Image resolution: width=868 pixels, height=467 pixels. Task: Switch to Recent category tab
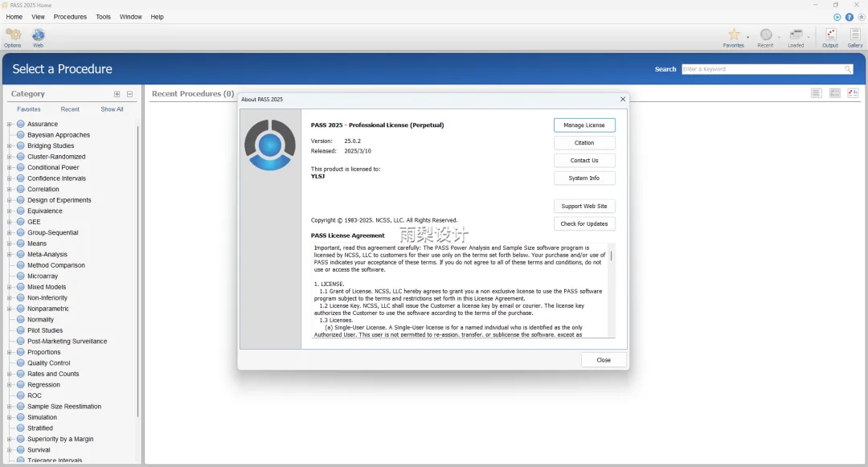click(x=70, y=109)
